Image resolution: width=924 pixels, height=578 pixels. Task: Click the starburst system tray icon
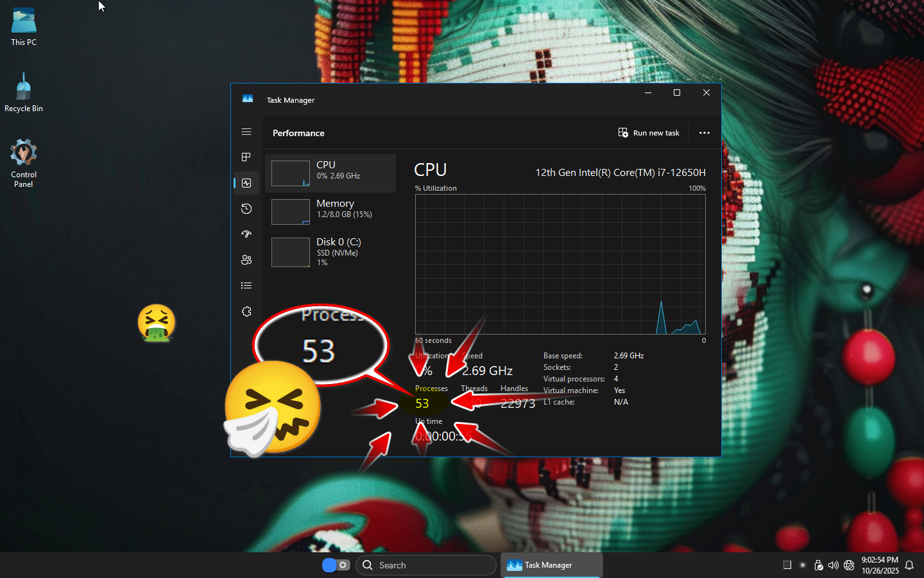[803, 565]
